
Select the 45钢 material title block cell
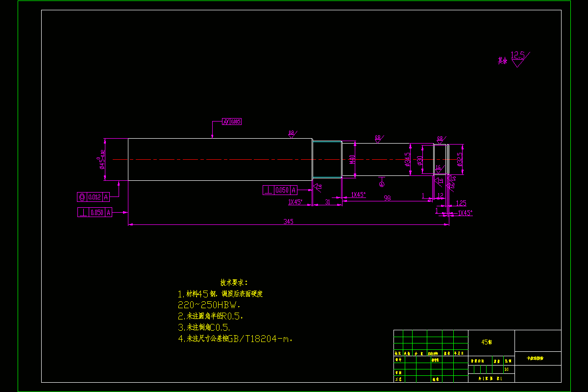point(487,342)
